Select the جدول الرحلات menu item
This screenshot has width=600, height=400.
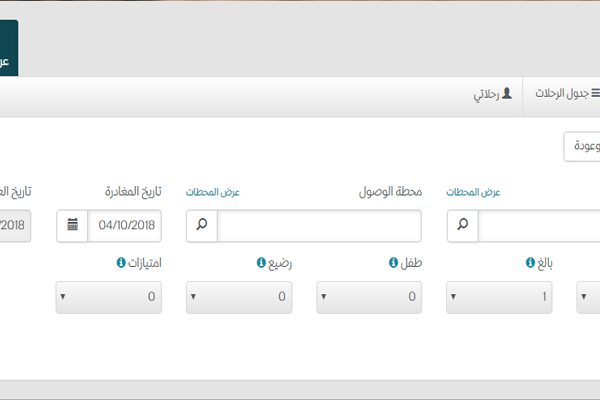pyautogui.click(x=565, y=94)
